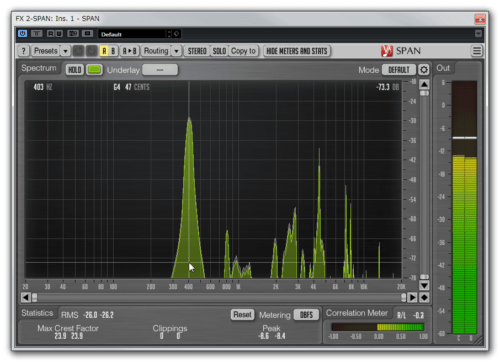Click the Presets button
The height and width of the screenshot is (362, 500).
[46, 51]
